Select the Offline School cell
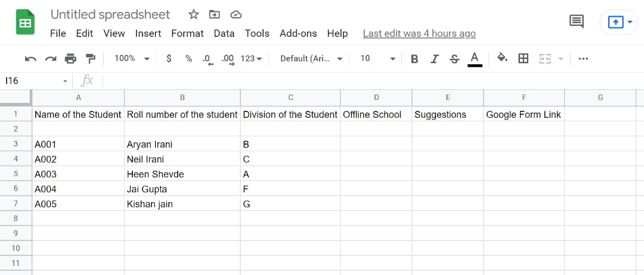Image resolution: width=644 pixels, height=275 pixels. point(376,114)
